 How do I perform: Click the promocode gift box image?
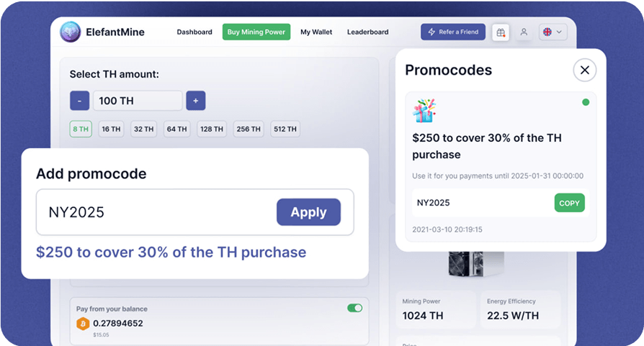click(424, 111)
